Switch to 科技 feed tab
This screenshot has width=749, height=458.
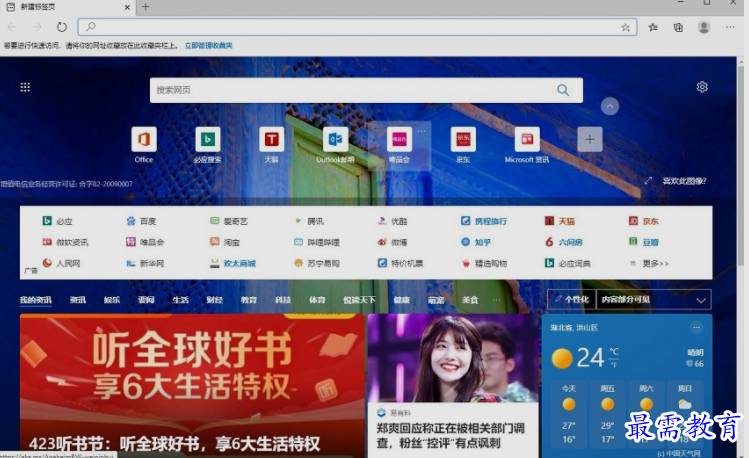[283, 300]
